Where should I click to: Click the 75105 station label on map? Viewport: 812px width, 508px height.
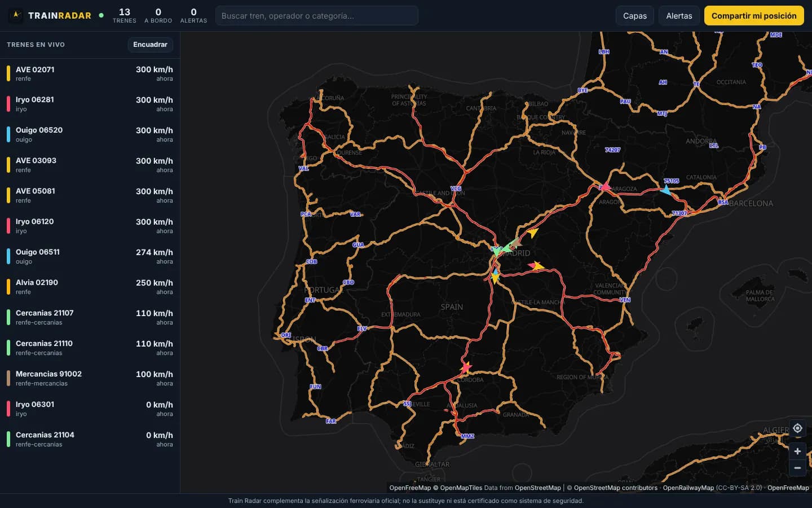[671, 181]
